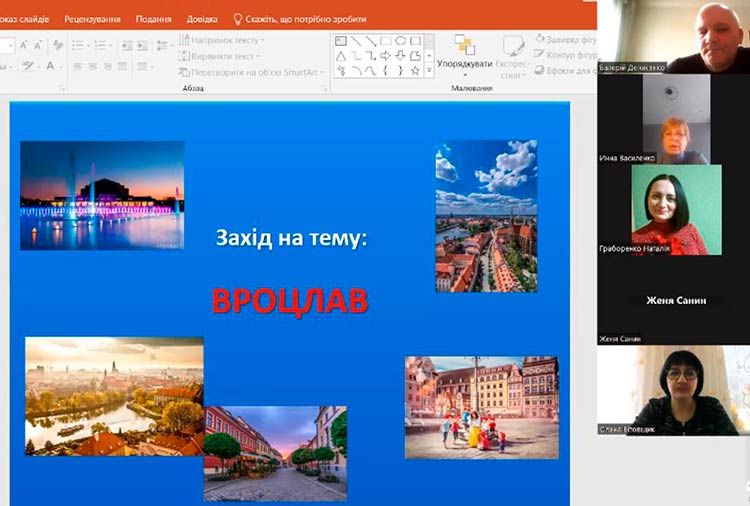Switch to the Подання tab
The width and height of the screenshot is (750, 506).
153,19
